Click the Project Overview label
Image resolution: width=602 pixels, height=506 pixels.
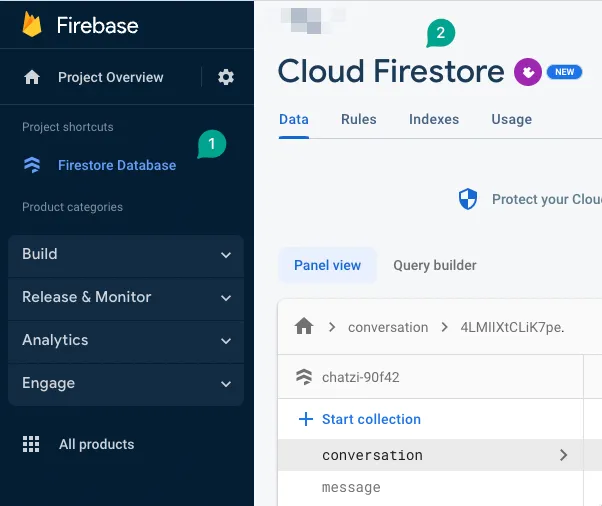111,77
